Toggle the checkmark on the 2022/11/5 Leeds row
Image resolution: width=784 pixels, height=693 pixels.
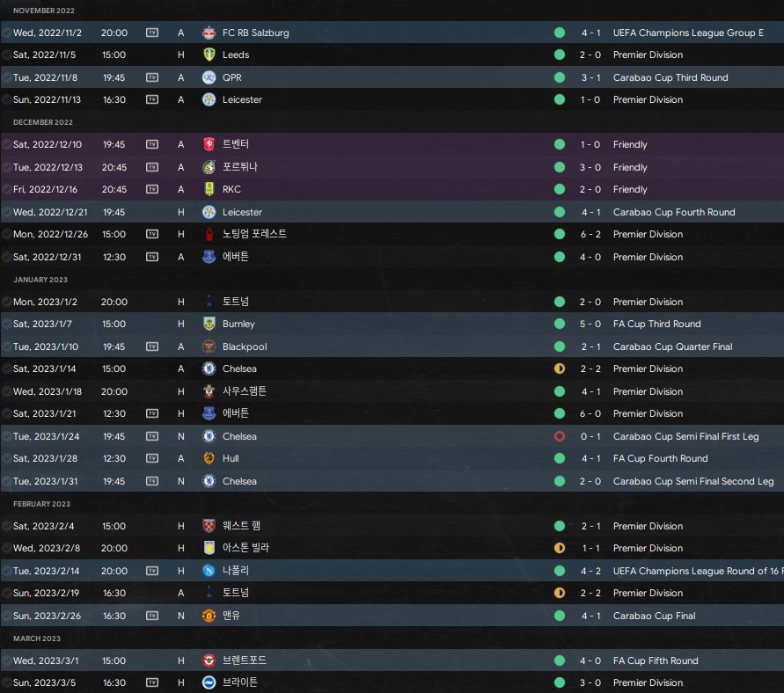pos(7,55)
